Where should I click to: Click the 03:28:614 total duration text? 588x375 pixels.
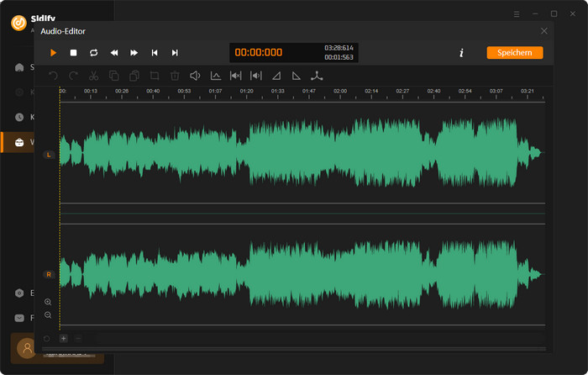339,48
